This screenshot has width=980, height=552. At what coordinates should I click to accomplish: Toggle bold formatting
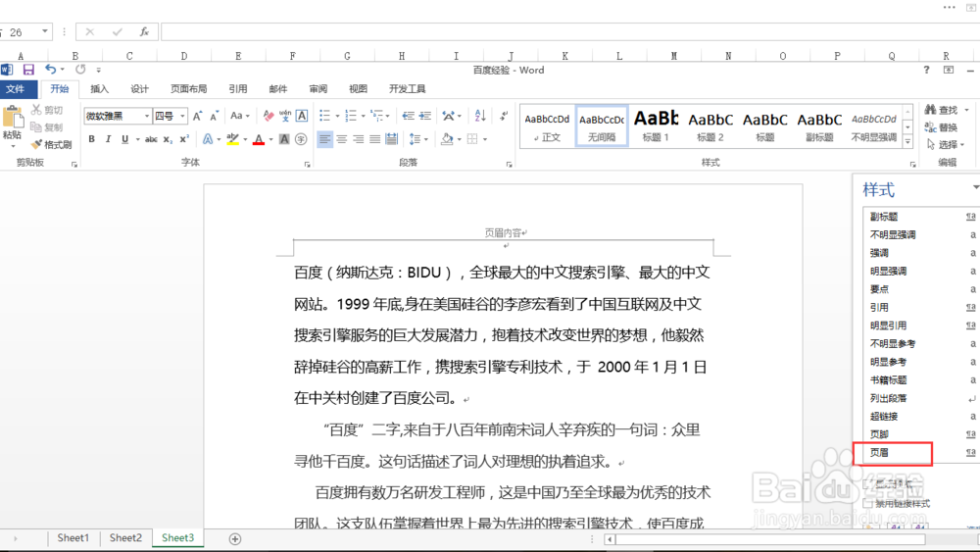click(92, 139)
